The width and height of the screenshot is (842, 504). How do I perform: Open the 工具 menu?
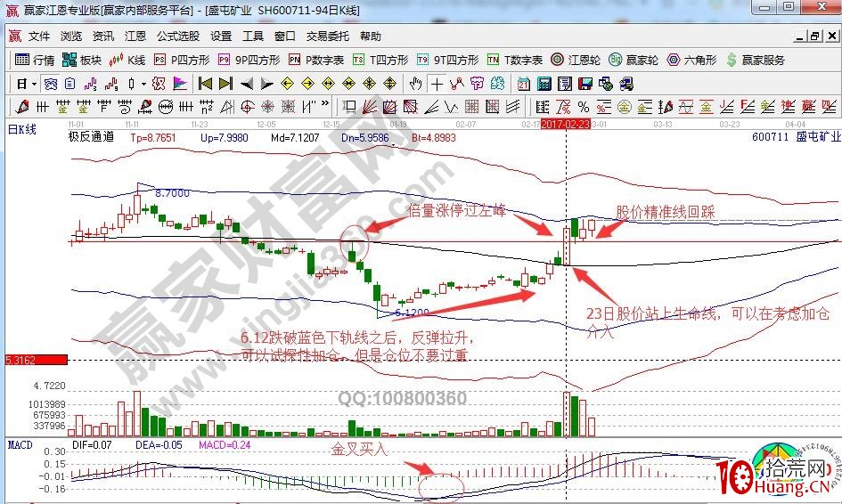tap(253, 36)
